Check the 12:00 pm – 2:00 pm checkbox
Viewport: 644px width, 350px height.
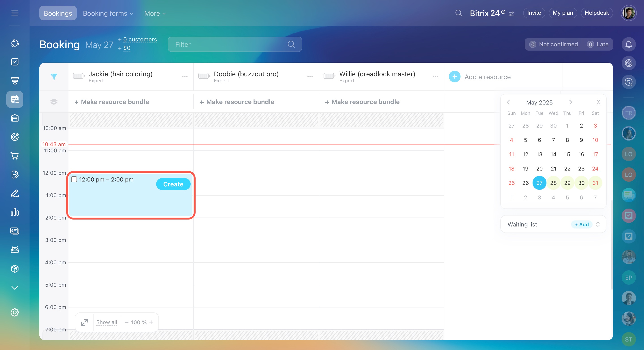click(x=74, y=179)
